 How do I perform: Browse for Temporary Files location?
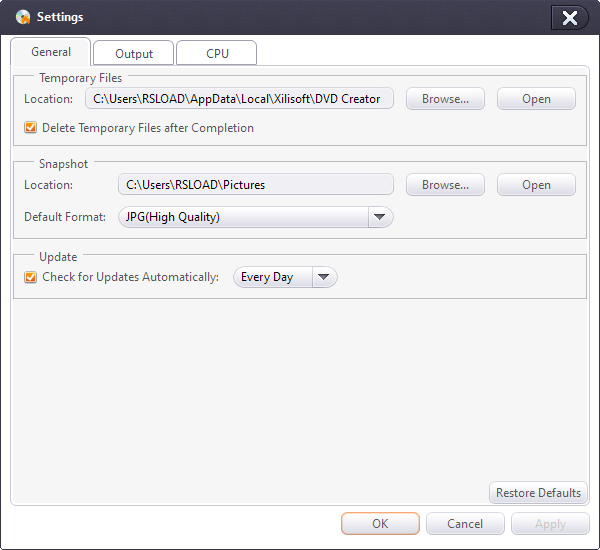point(445,99)
